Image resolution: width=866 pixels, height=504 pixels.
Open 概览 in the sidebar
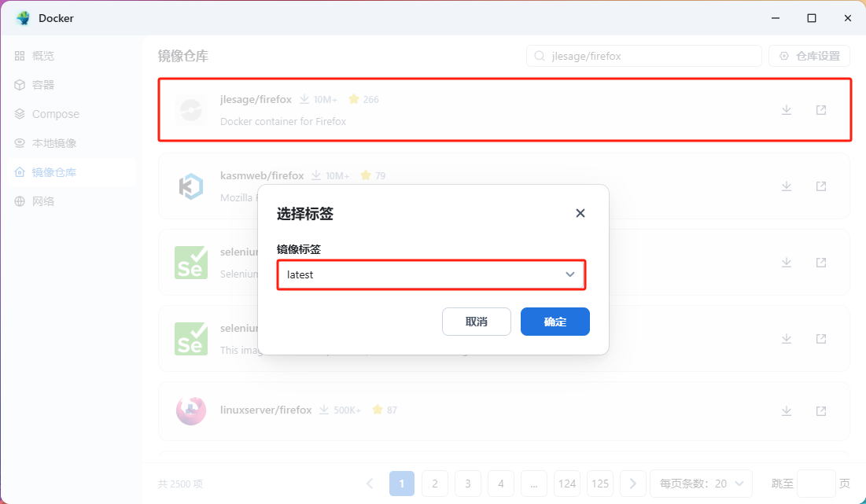coord(72,56)
